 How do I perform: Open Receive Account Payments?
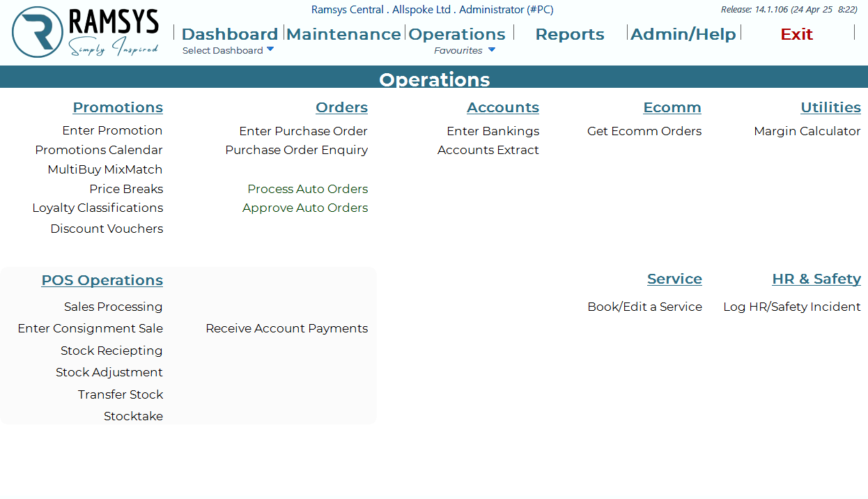[287, 328]
